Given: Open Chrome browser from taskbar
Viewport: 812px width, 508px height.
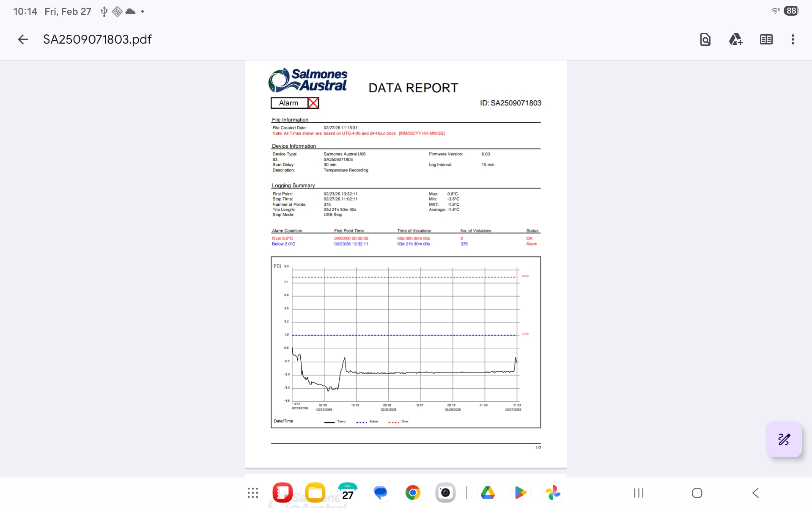Looking at the screenshot, I should point(413,493).
